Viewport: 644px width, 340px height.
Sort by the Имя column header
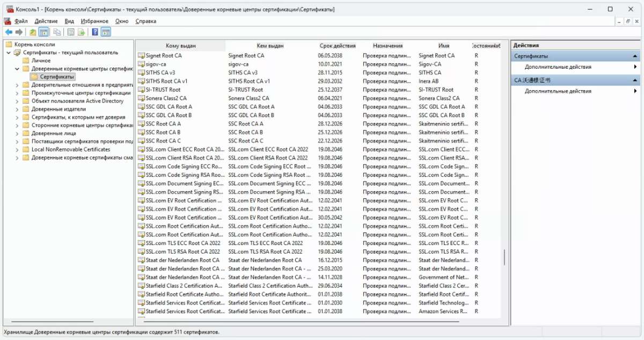(x=444, y=46)
